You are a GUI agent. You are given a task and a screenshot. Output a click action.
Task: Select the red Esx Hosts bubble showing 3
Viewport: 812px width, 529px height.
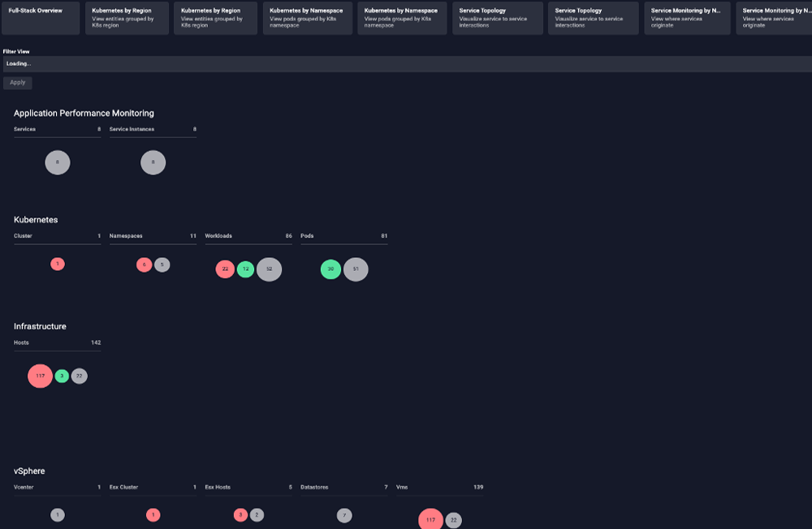[x=241, y=515]
